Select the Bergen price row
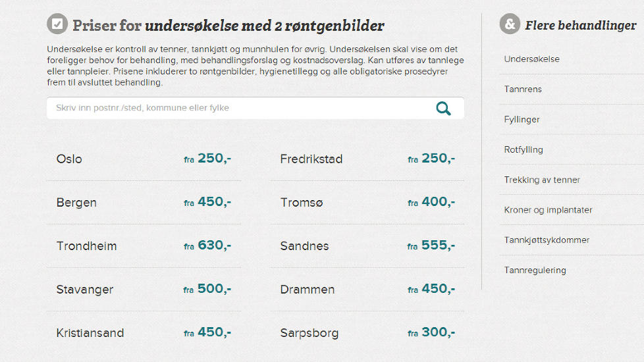 [x=144, y=202]
